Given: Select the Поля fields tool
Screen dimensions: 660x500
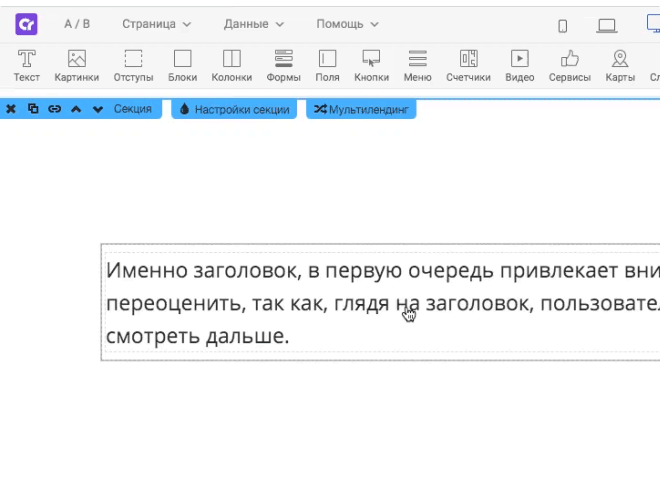Looking at the screenshot, I should 327,66.
